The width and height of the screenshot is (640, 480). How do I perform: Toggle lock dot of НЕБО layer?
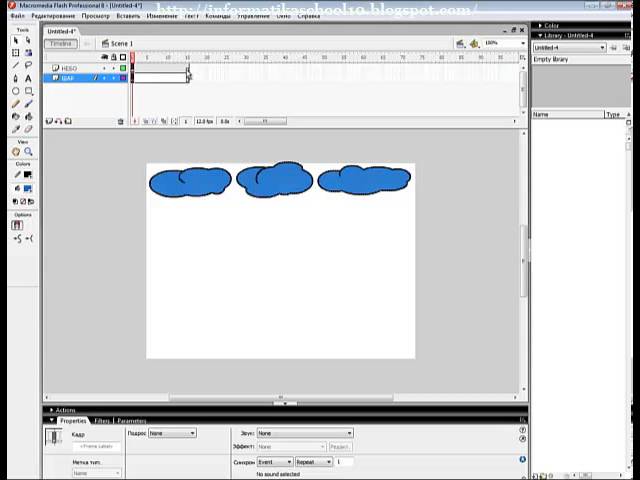click(114, 68)
